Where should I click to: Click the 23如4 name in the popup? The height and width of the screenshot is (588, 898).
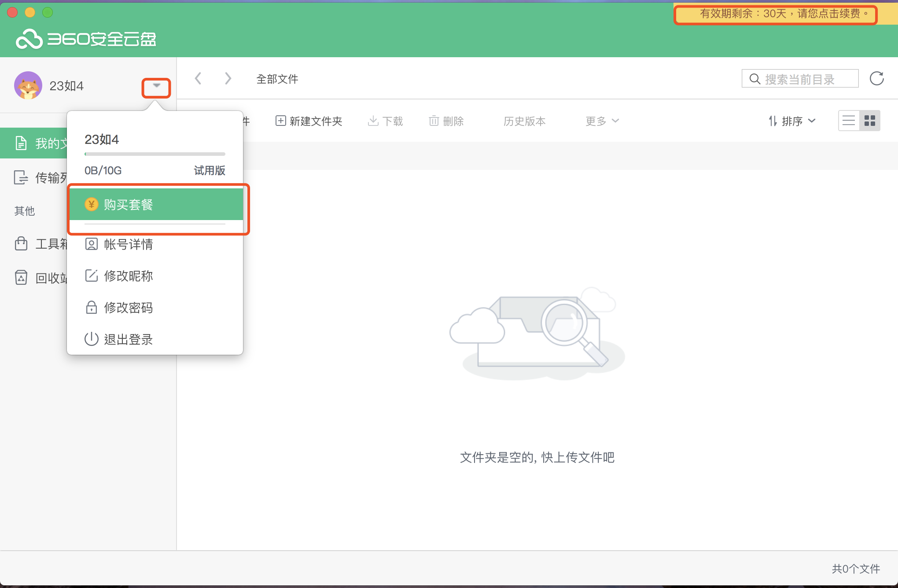click(x=102, y=140)
